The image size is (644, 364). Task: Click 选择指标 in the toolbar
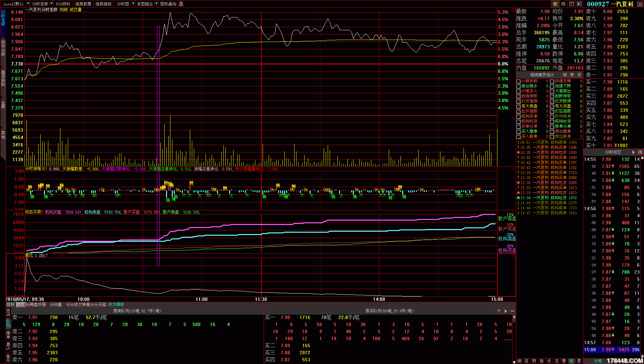[103, 4]
